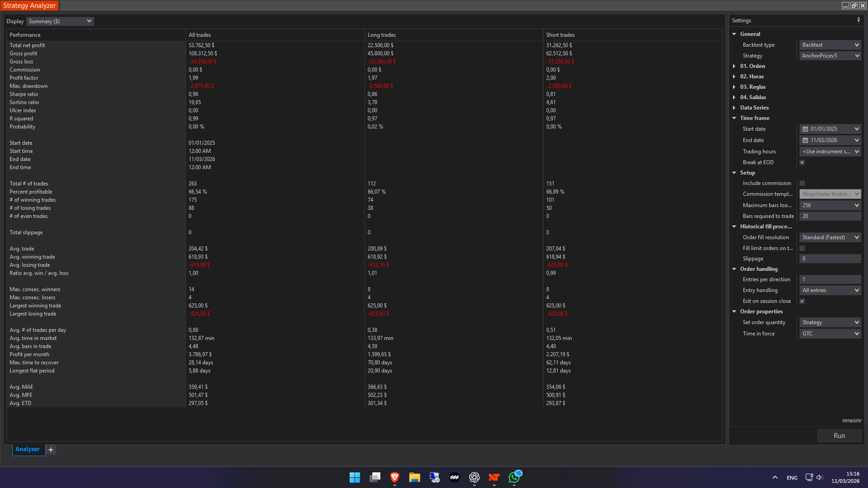The width and height of the screenshot is (868, 488).
Task: Select the Analyzer tab
Action: pos(28,449)
